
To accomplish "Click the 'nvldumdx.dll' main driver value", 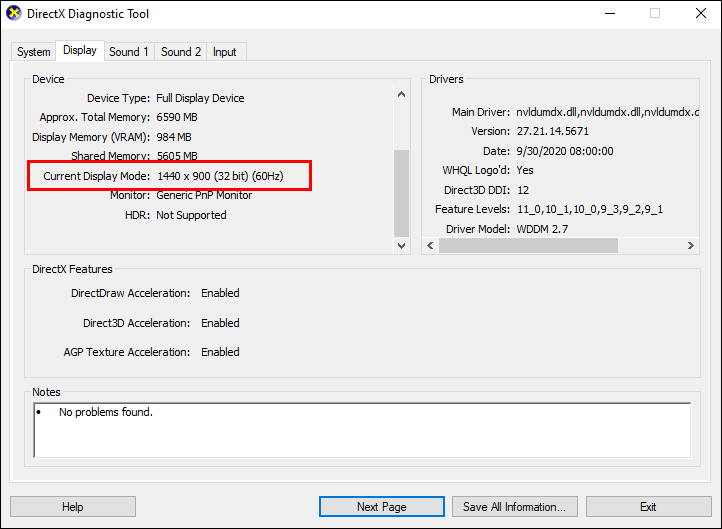I will (x=608, y=112).
